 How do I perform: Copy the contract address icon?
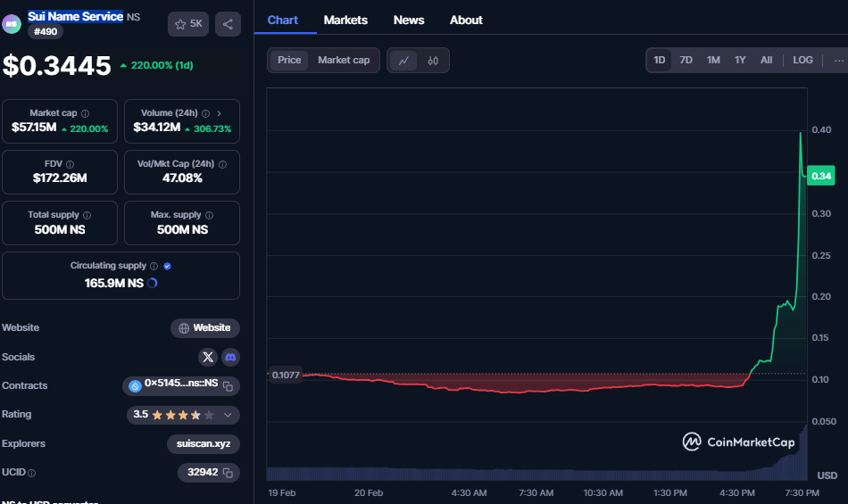coord(229,386)
